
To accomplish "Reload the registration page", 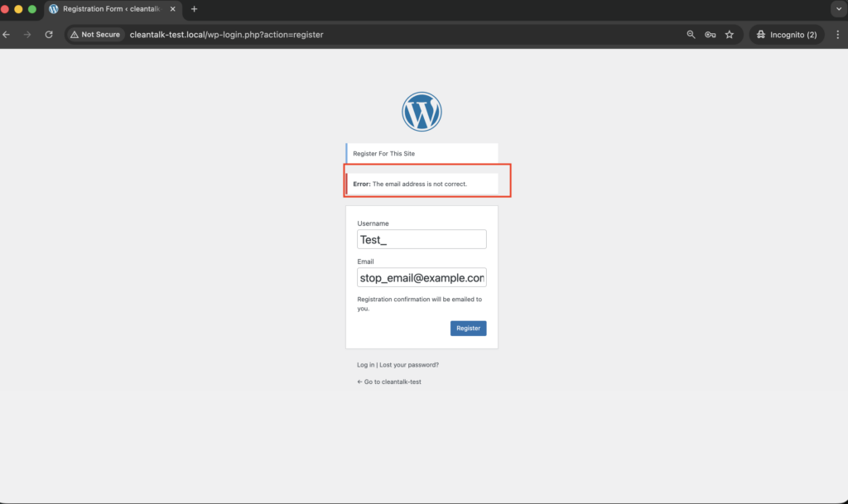I will click(x=49, y=35).
